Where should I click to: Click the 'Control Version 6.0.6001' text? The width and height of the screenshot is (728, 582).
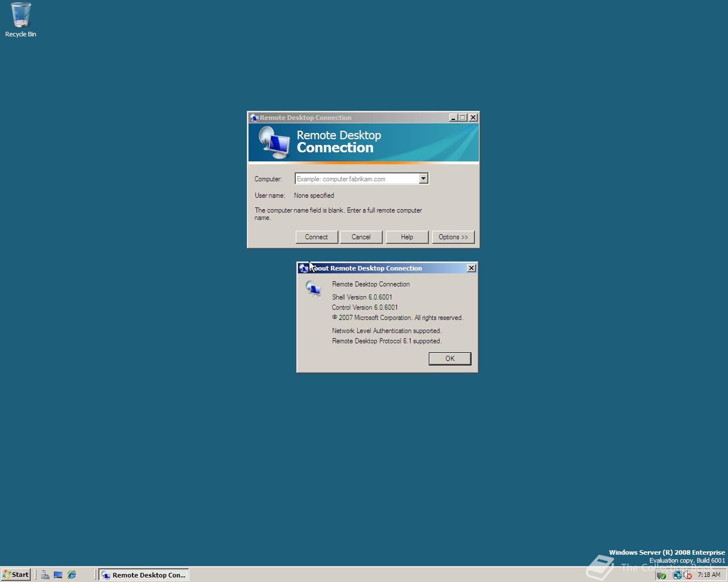click(365, 307)
